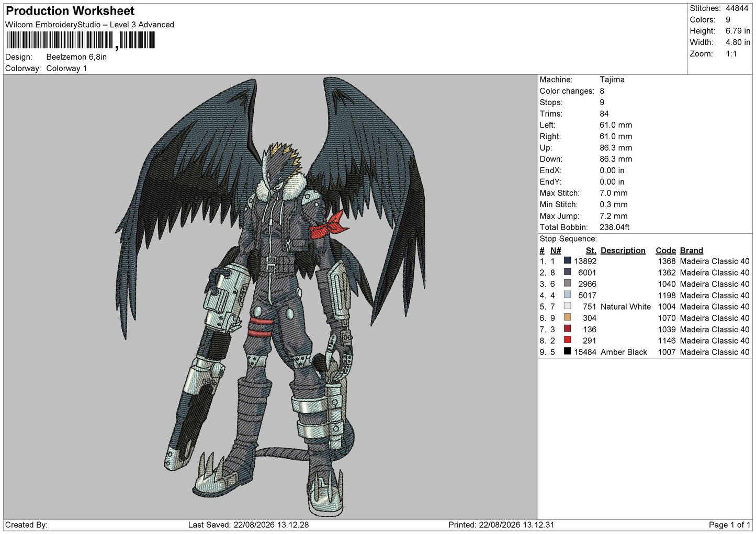Screen dimensions: 756x534
Task: Click the 'Natural White' description
Action: tap(626, 307)
